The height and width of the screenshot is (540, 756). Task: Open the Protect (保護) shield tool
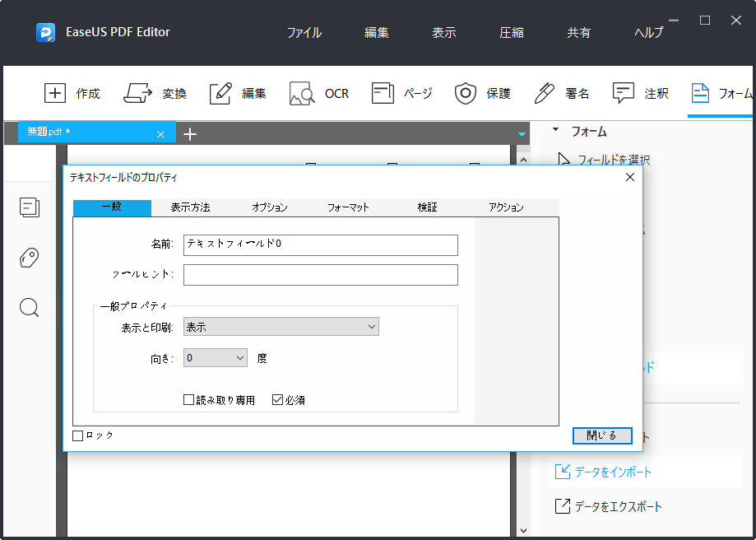pyautogui.click(x=466, y=93)
